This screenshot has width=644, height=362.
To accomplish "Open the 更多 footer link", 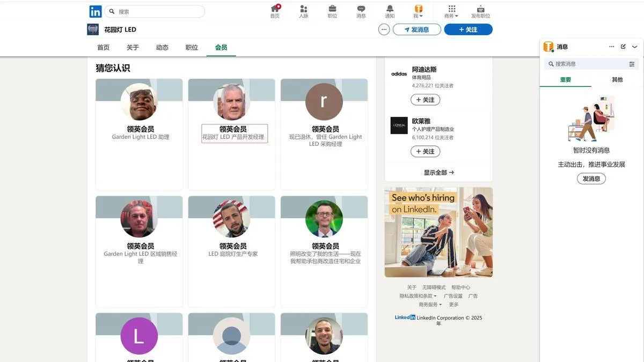I will 454,305.
